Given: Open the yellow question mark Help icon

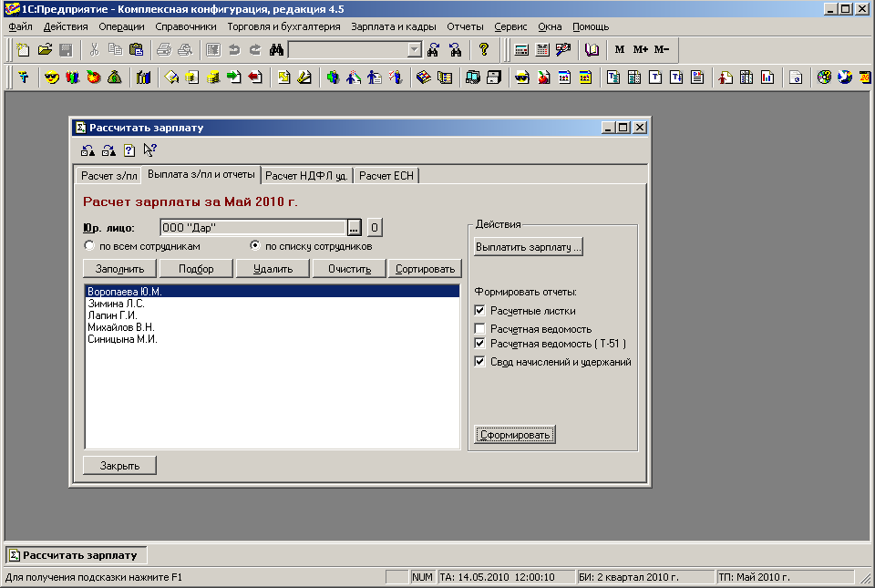Looking at the screenshot, I should [x=484, y=49].
